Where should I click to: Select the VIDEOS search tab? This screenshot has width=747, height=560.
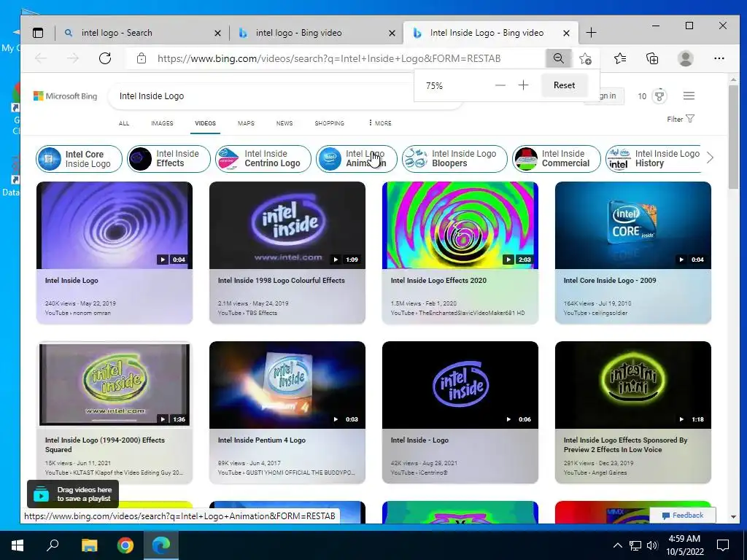(x=205, y=123)
